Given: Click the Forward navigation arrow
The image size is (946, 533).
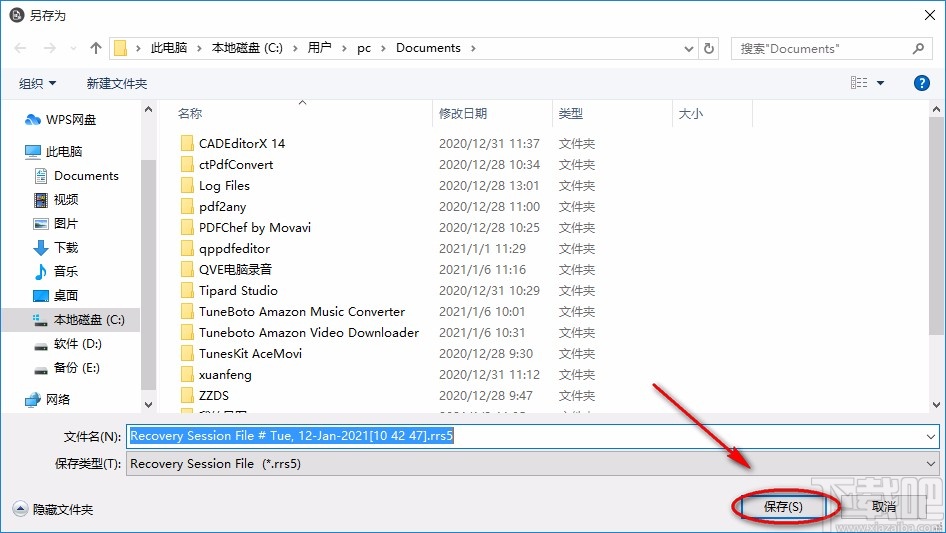Looking at the screenshot, I should coord(49,48).
